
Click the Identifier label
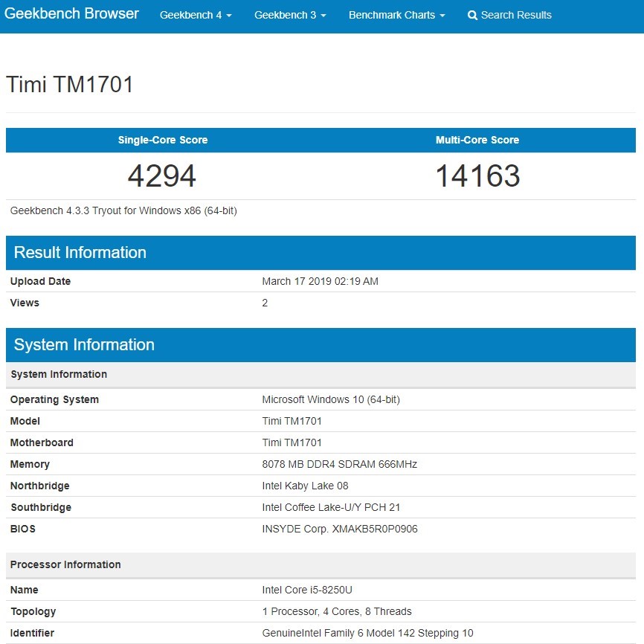32,634
